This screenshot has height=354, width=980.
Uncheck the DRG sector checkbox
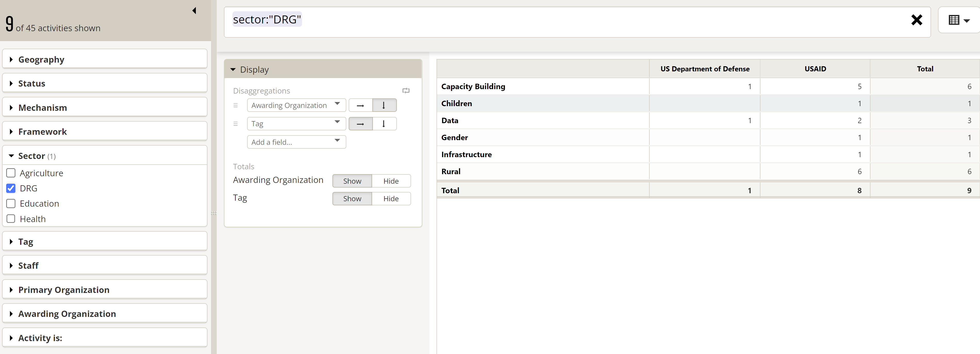point(11,189)
